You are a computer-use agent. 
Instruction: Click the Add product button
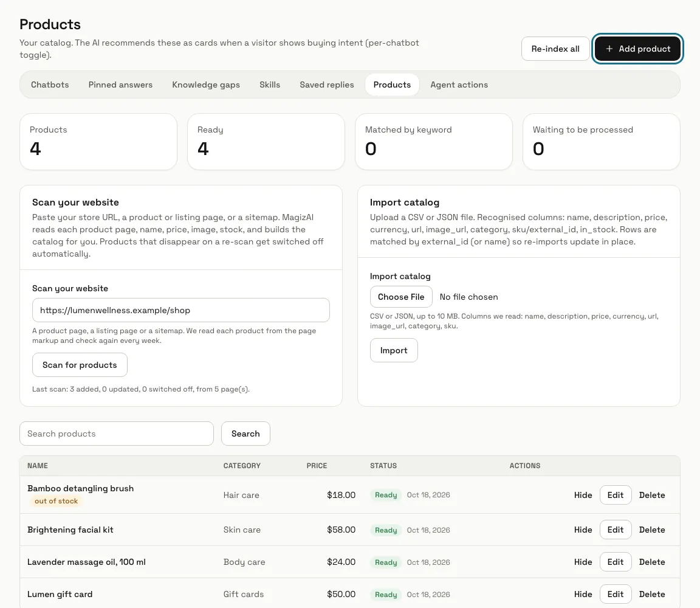pos(637,49)
